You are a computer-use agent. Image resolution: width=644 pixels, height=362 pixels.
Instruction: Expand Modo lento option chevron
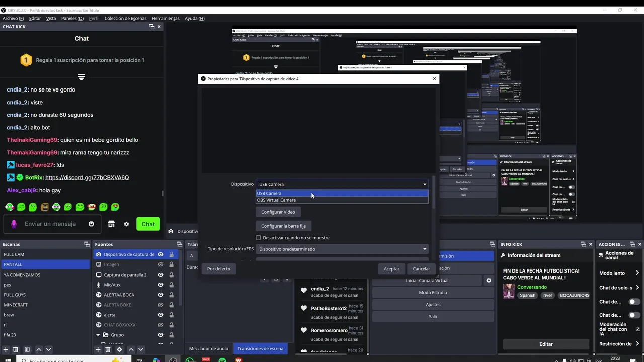[x=637, y=273]
